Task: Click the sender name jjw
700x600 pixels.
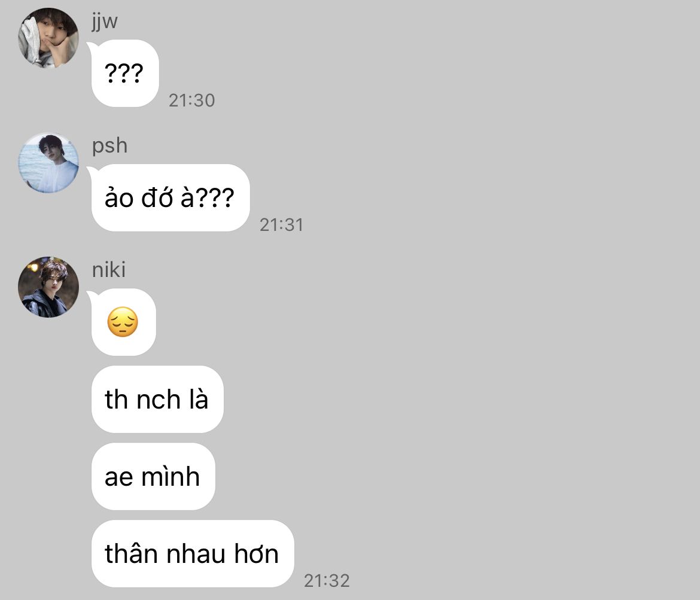Action: [x=105, y=21]
